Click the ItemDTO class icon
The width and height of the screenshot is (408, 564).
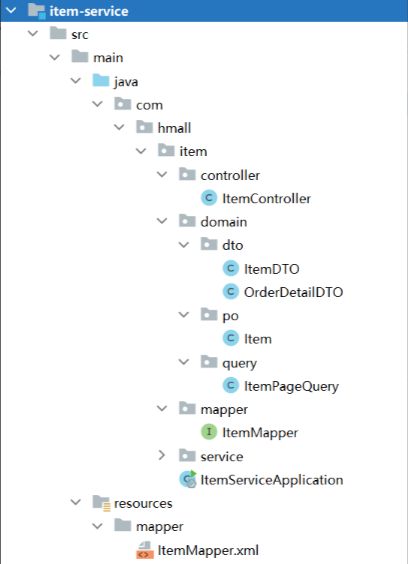coord(231,268)
